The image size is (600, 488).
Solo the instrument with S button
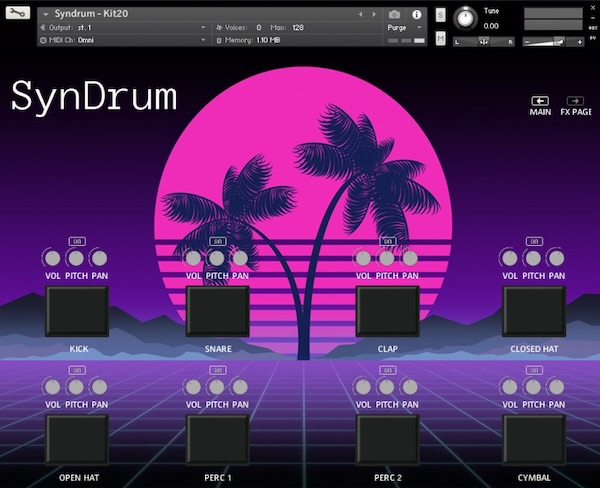coord(441,15)
